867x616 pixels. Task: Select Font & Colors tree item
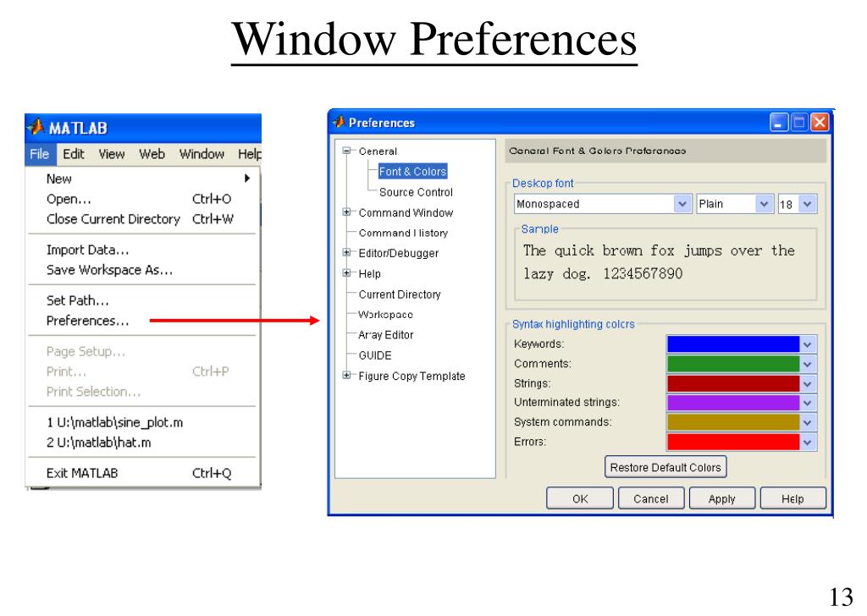412,171
